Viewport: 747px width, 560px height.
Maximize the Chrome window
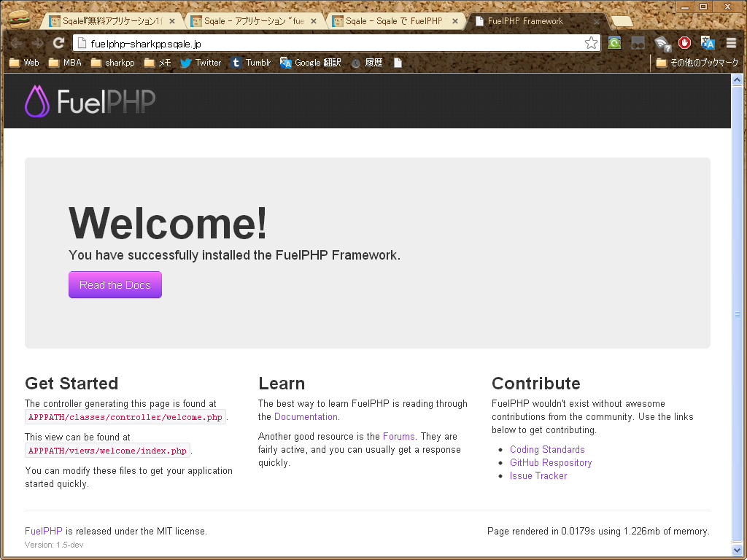(703, 7)
